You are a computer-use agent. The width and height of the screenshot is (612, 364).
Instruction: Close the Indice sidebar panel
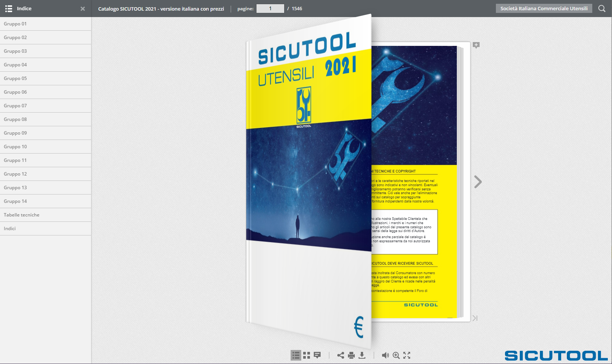click(x=83, y=9)
